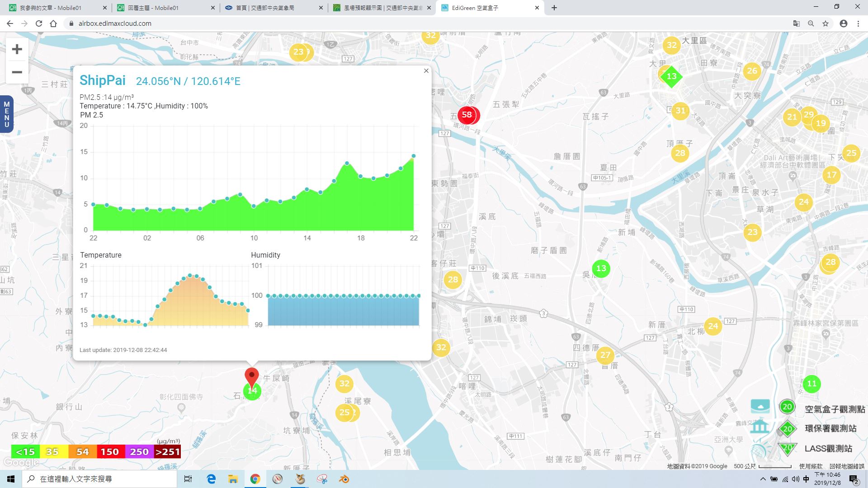The height and width of the screenshot is (488, 868).
Task: Bookmark this page with star icon
Action: (826, 23)
